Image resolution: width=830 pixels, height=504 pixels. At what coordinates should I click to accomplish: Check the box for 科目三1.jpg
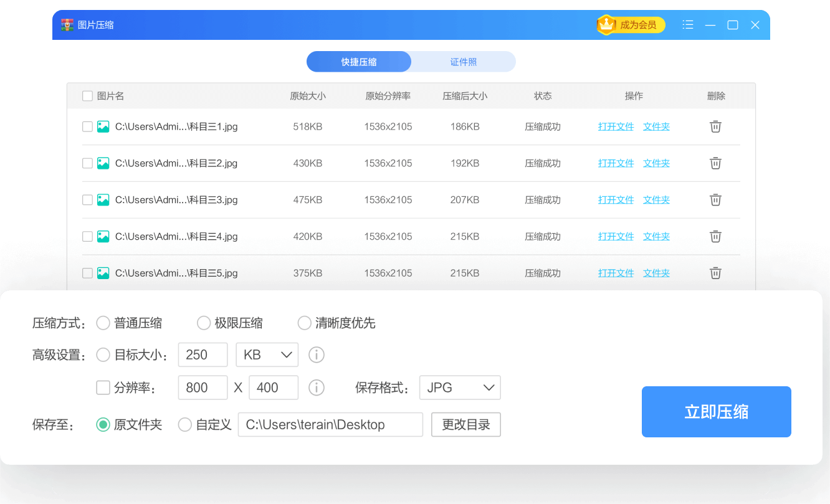[x=87, y=126]
